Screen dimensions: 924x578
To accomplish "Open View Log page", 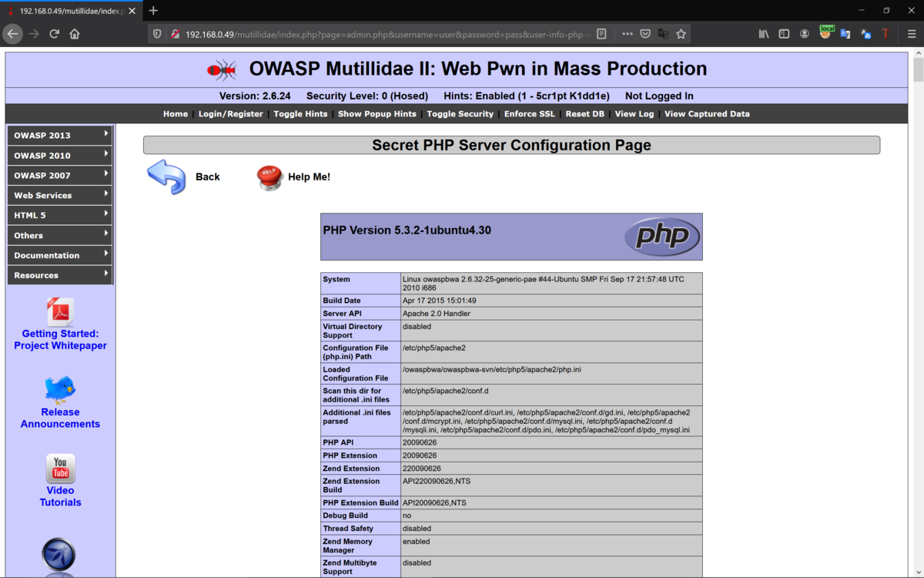I will (x=634, y=114).
